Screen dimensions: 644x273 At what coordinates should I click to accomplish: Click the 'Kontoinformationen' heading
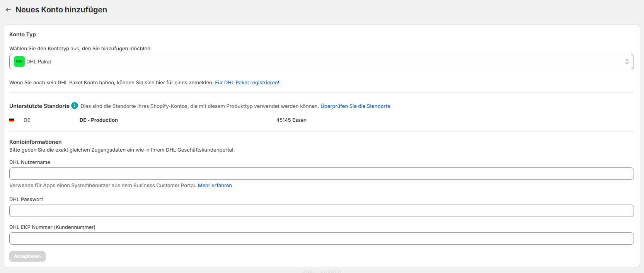(x=36, y=142)
